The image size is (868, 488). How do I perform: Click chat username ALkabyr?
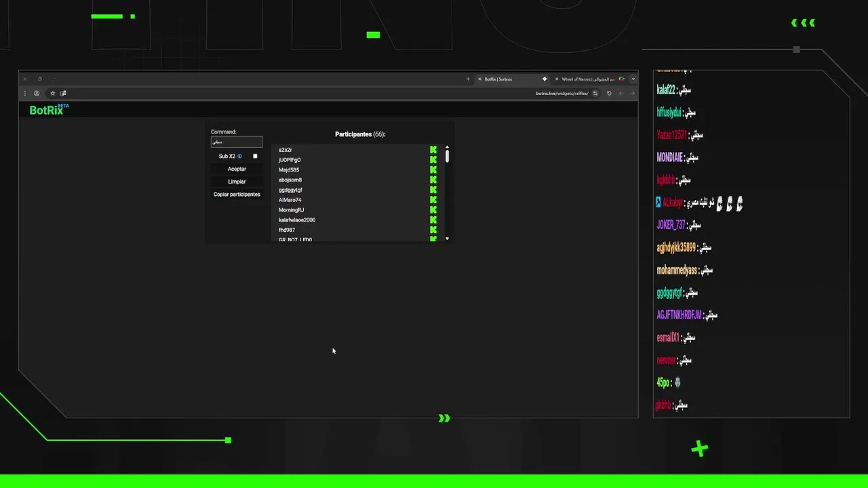[672, 202]
